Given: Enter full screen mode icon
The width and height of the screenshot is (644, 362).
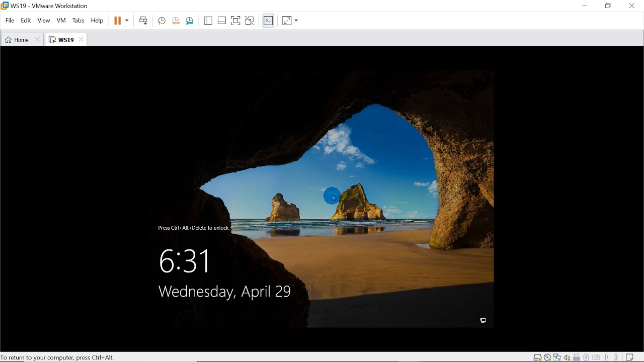Looking at the screenshot, I should (235, 21).
